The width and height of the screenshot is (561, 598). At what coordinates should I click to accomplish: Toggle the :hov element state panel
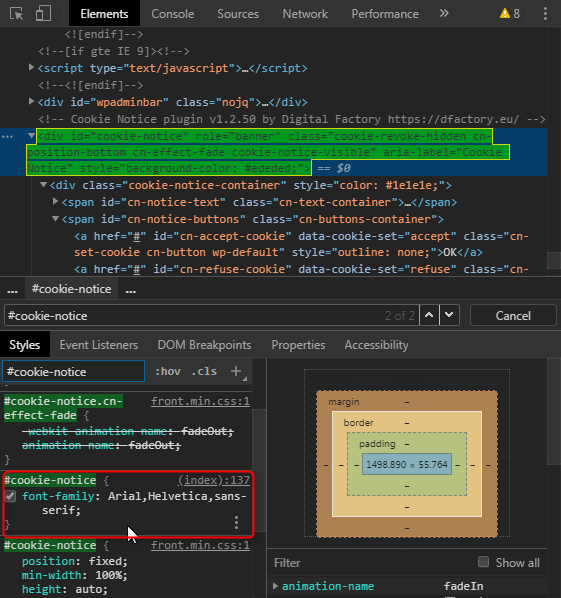point(168,371)
